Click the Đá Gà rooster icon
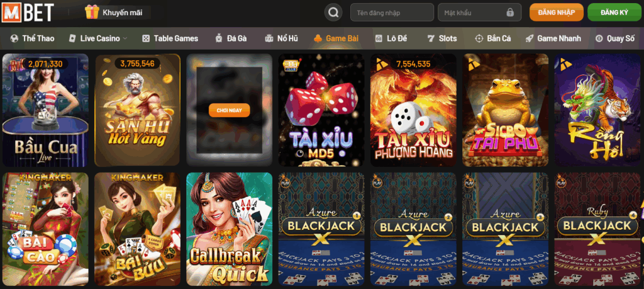 (x=219, y=38)
